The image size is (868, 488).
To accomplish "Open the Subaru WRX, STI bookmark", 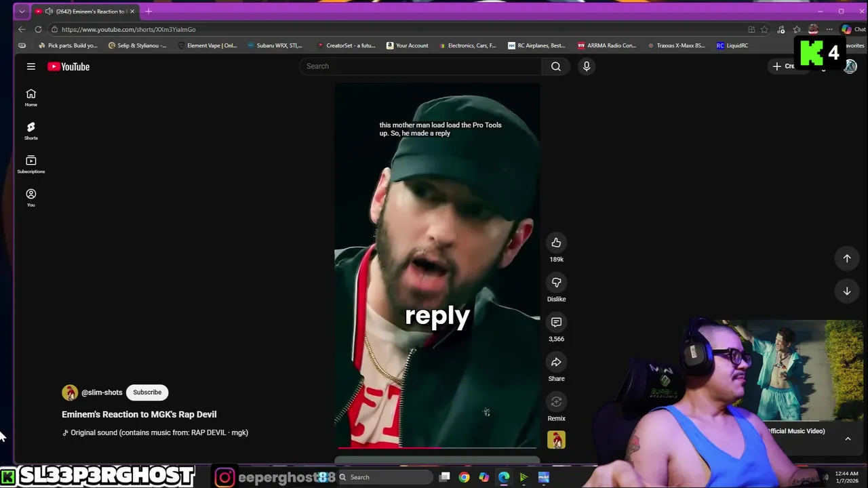I will pos(275,45).
